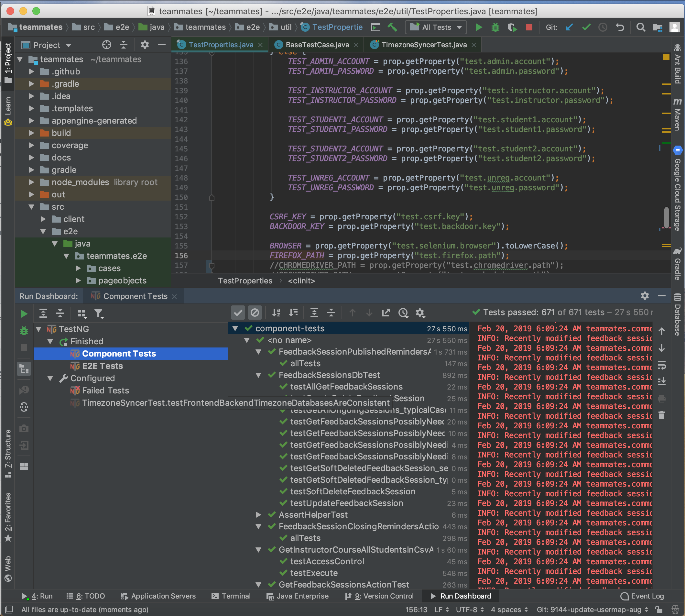685x616 pixels.
Task: Click the Run Dashboard group configurations icon
Action: (x=82, y=313)
